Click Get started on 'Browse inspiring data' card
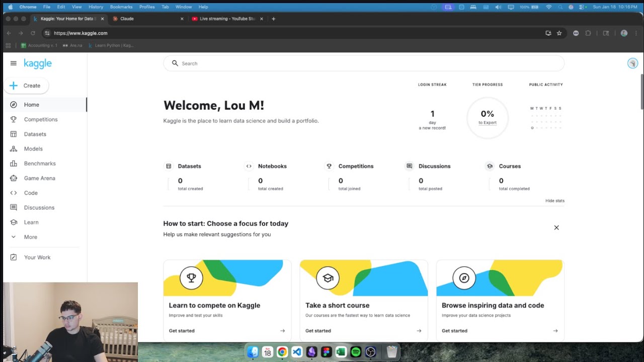Viewport: 644px width, 362px height. [x=454, y=331]
